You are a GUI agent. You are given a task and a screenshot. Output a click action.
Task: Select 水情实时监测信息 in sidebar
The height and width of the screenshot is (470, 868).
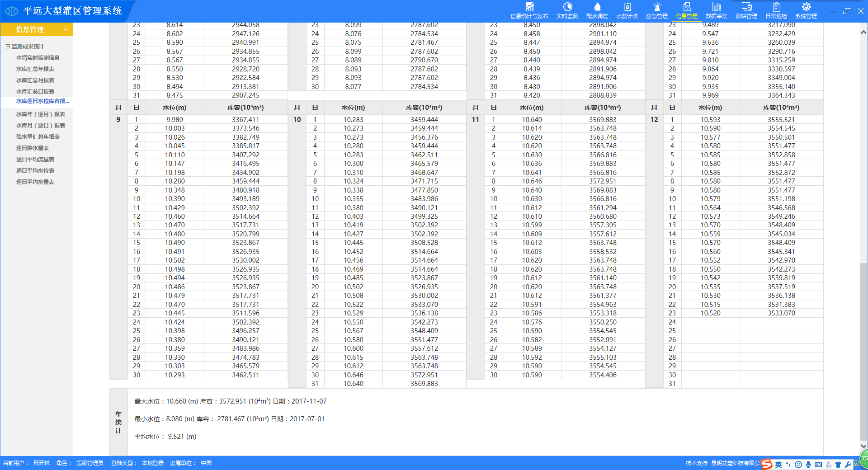[38, 57]
